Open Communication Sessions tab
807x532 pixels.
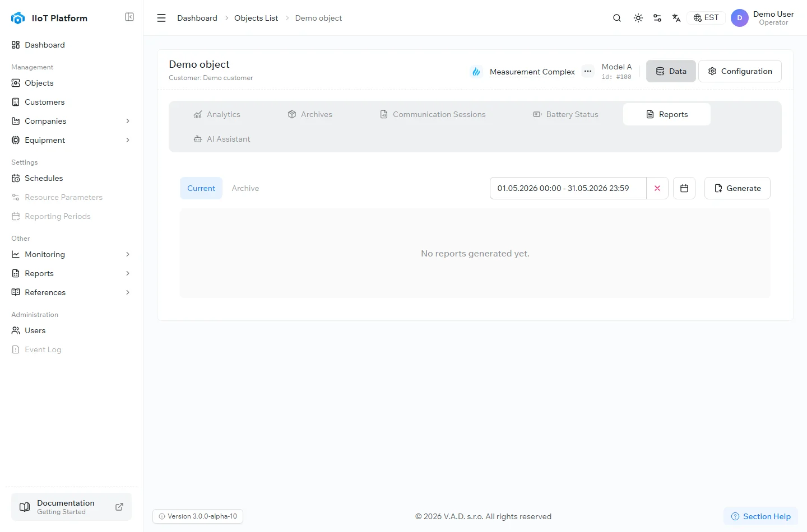point(433,114)
